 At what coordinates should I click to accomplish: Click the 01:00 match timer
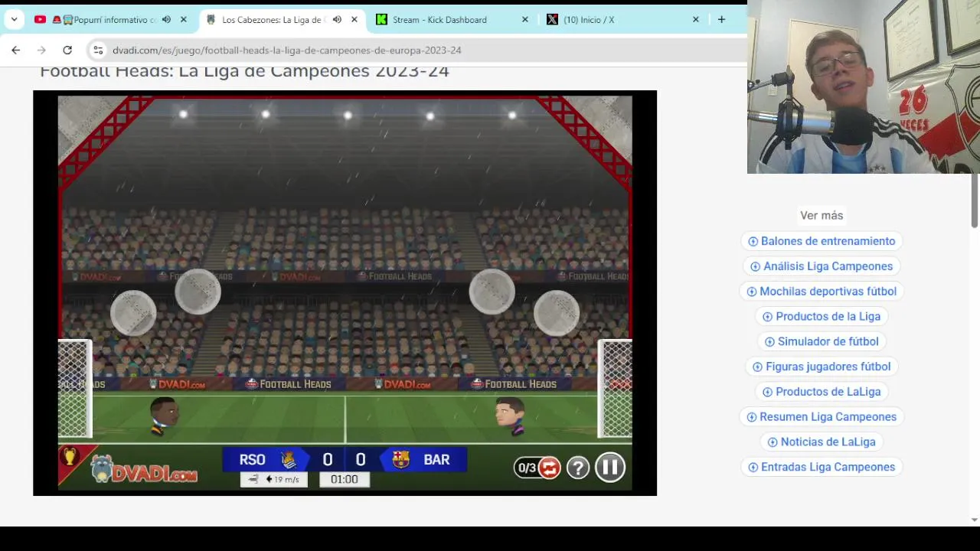point(345,479)
